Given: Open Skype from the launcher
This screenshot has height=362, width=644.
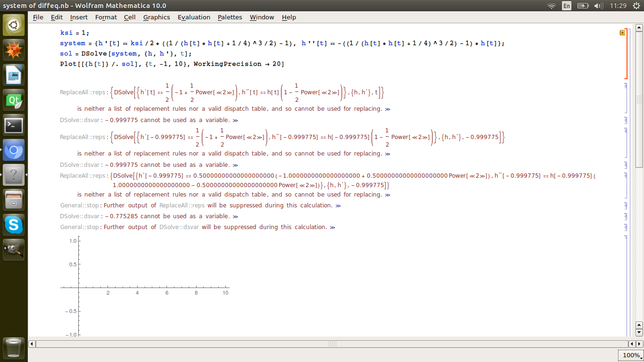Looking at the screenshot, I should tap(14, 225).
